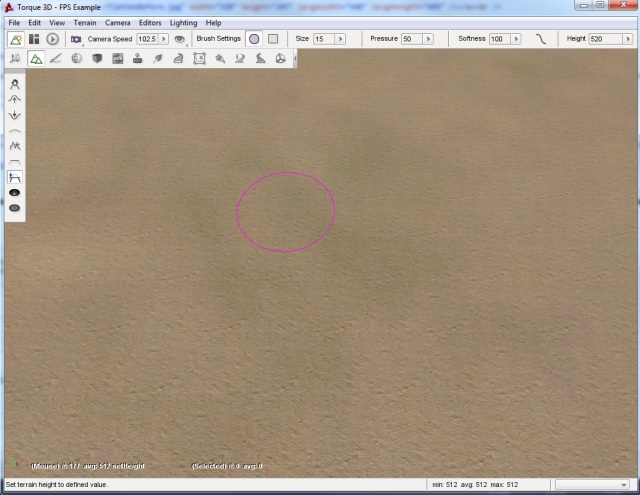
Task: Open the Terrain menu
Action: pos(85,22)
